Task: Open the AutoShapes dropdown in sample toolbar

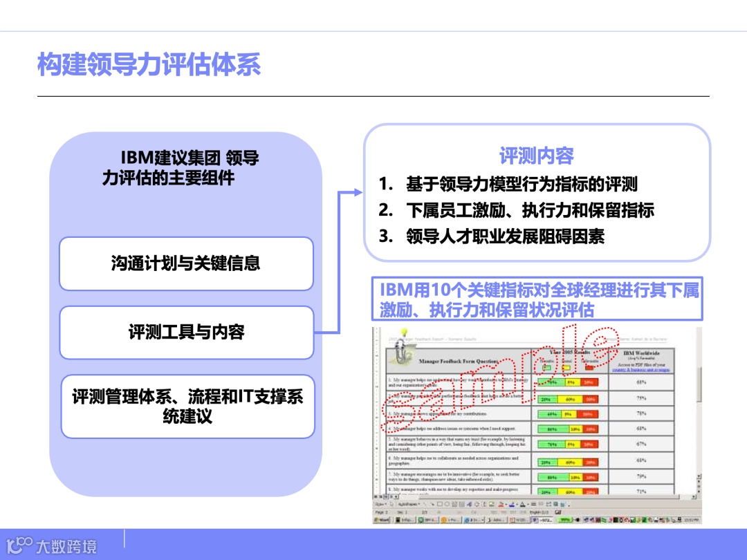Action: pyautogui.click(x=409, y=504)
